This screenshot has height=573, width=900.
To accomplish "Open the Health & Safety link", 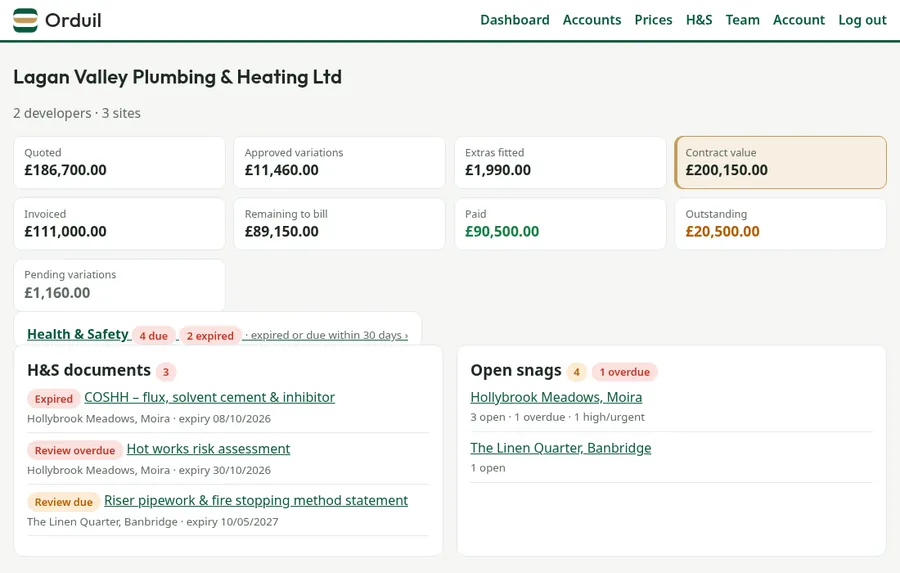I will coord(77,334).
